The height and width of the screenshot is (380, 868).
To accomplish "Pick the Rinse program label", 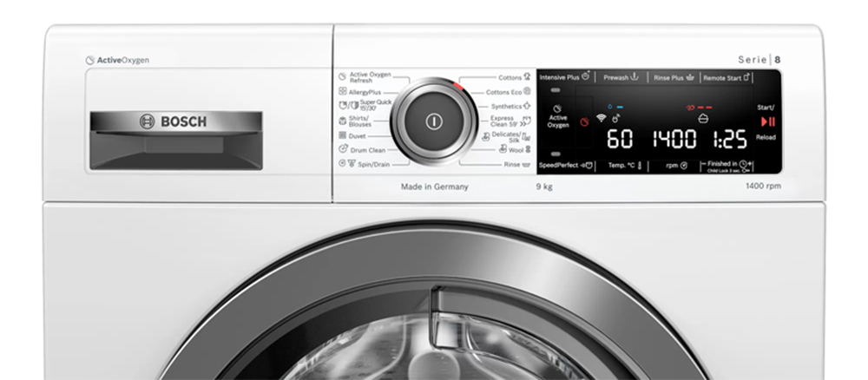I will (x=512, y=164).
